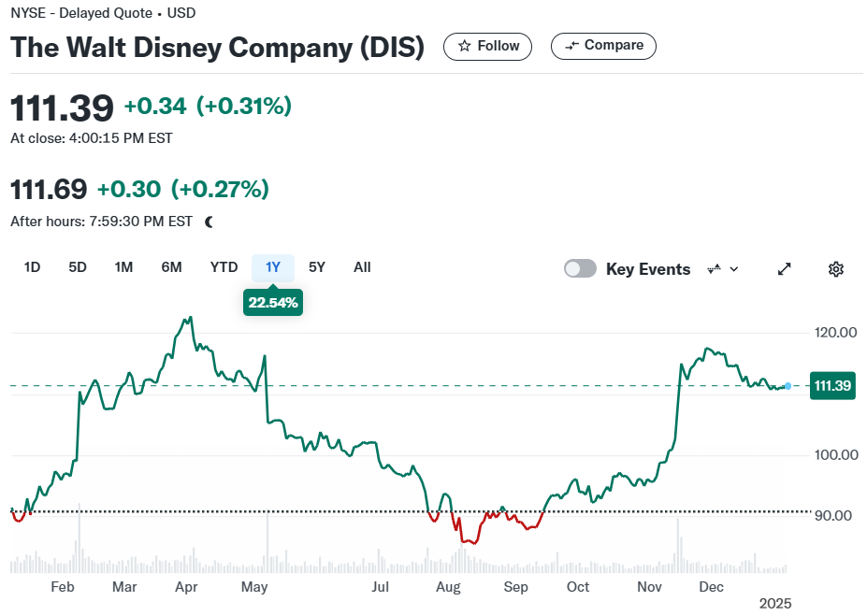Click the 22.54% return badge
Viewport: 867px width, 616px height.
point(272,303)
